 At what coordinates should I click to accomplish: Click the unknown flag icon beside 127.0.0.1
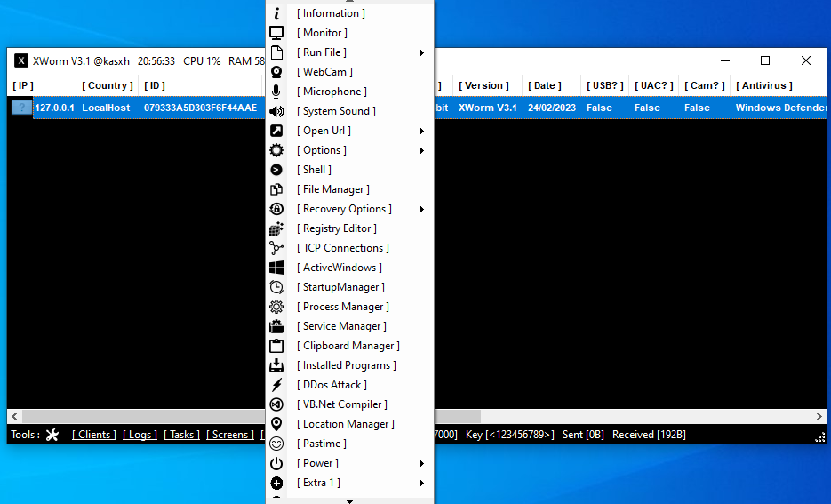click(x=21, y=108)
